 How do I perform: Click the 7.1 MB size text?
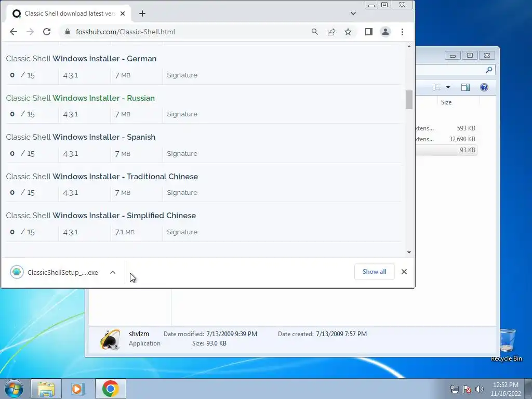click(125, 232)
